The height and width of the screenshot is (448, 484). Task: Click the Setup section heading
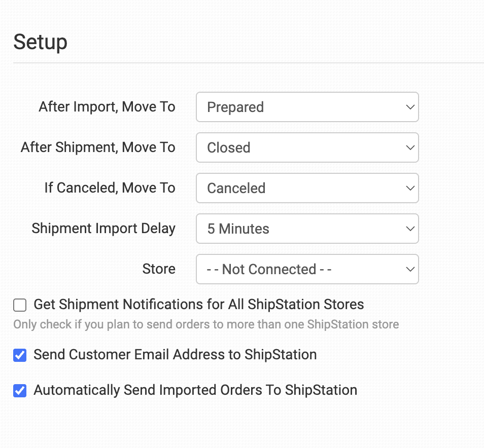point(40,42)
